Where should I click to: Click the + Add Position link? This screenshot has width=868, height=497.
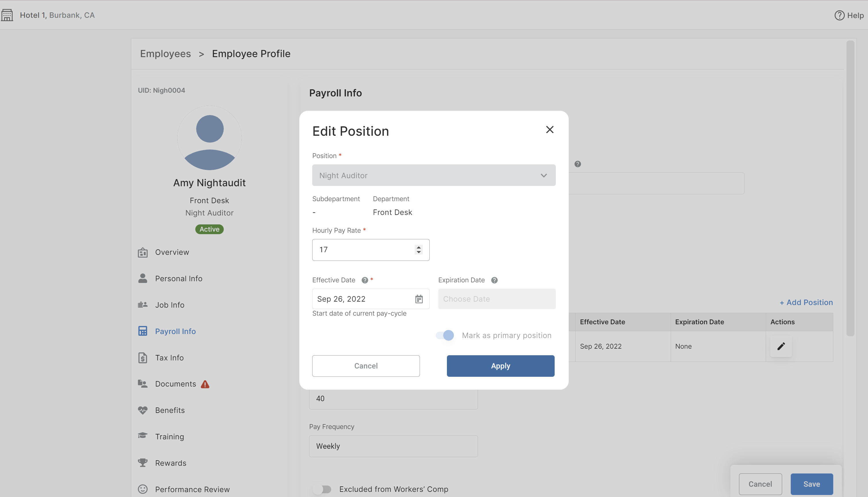806,302
